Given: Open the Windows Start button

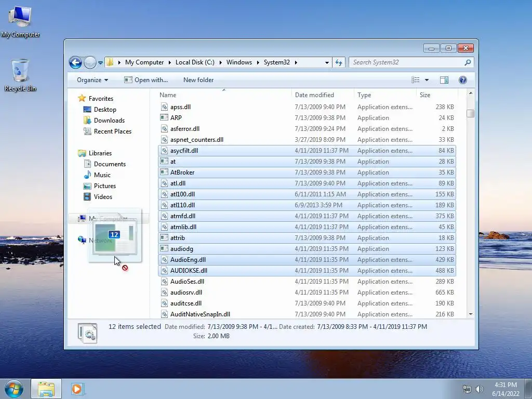Looking at the screenshot, I should [14, 389].
